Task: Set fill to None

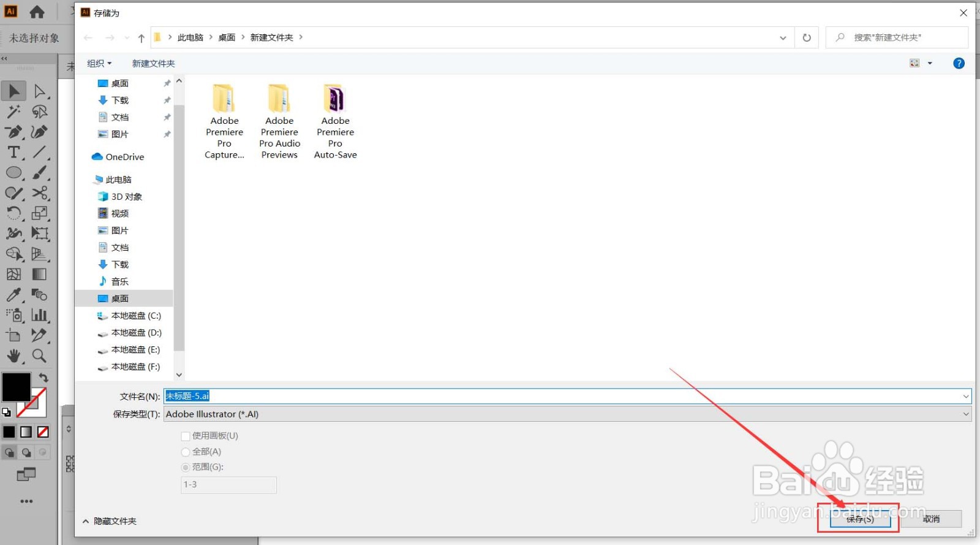Action: click(x=43, y=432)
